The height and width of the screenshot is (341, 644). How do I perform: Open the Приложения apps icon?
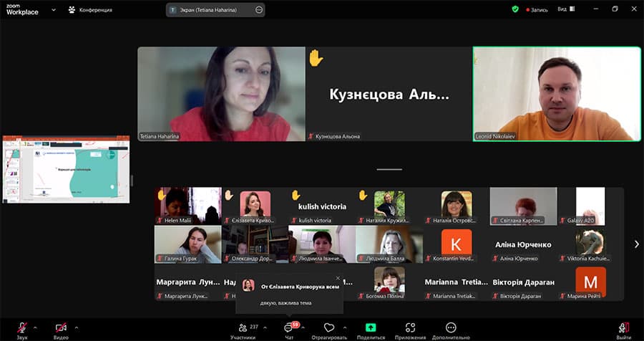[x=410, y=328]
